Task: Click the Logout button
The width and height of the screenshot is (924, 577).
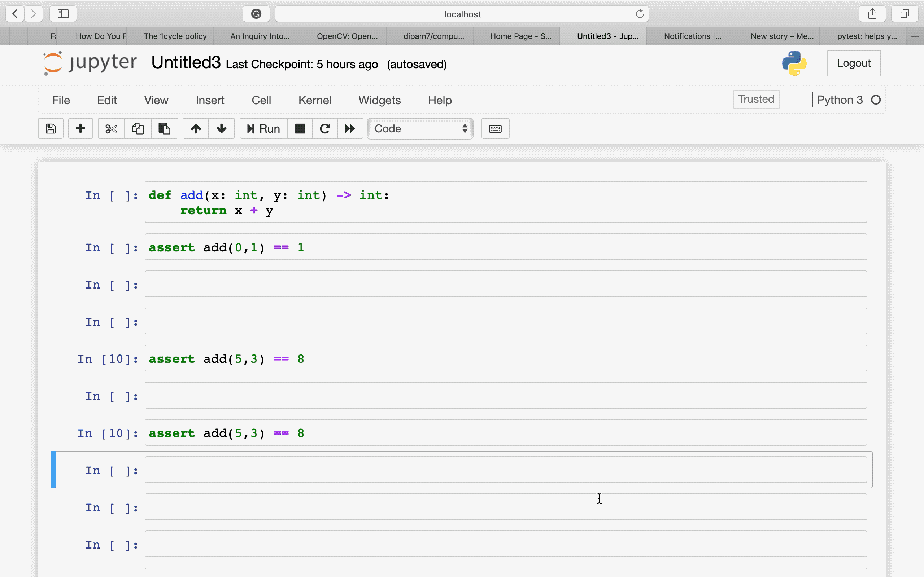Action: (x=854, y=63)
